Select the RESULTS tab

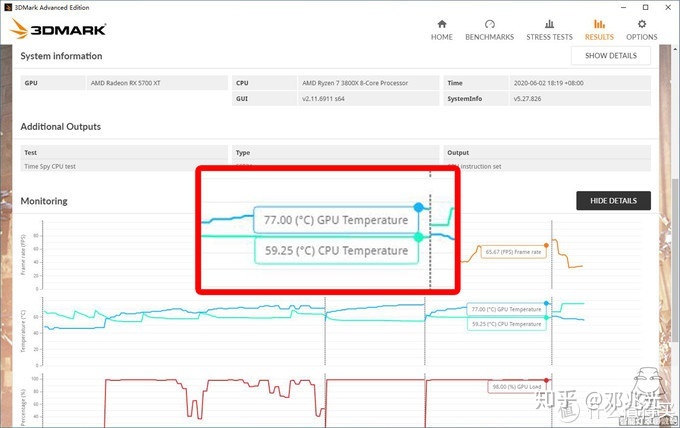599,30
